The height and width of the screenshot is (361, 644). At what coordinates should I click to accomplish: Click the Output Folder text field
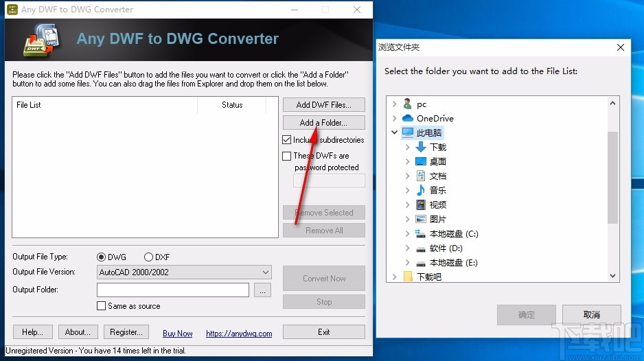tap(173, 290)
